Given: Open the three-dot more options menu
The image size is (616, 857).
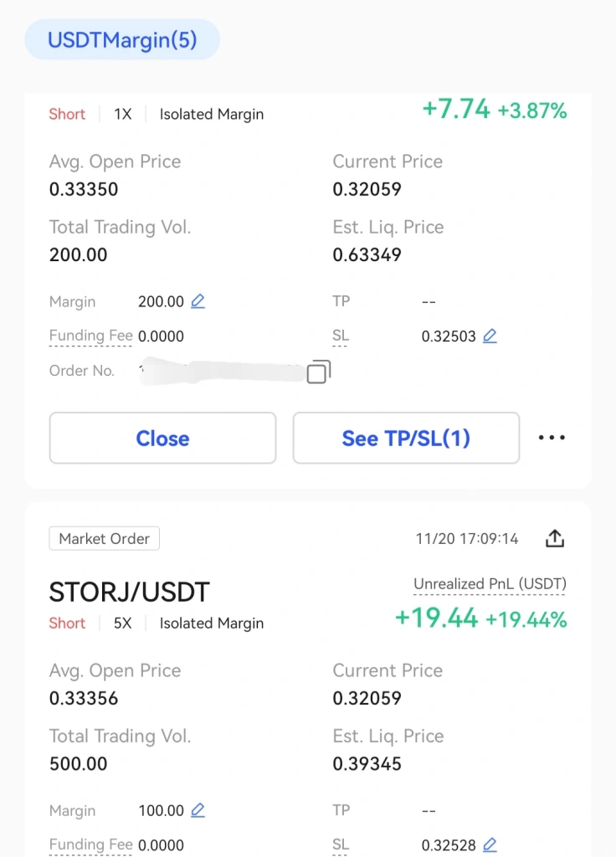Looking at the screenshot, I should 552,437.
